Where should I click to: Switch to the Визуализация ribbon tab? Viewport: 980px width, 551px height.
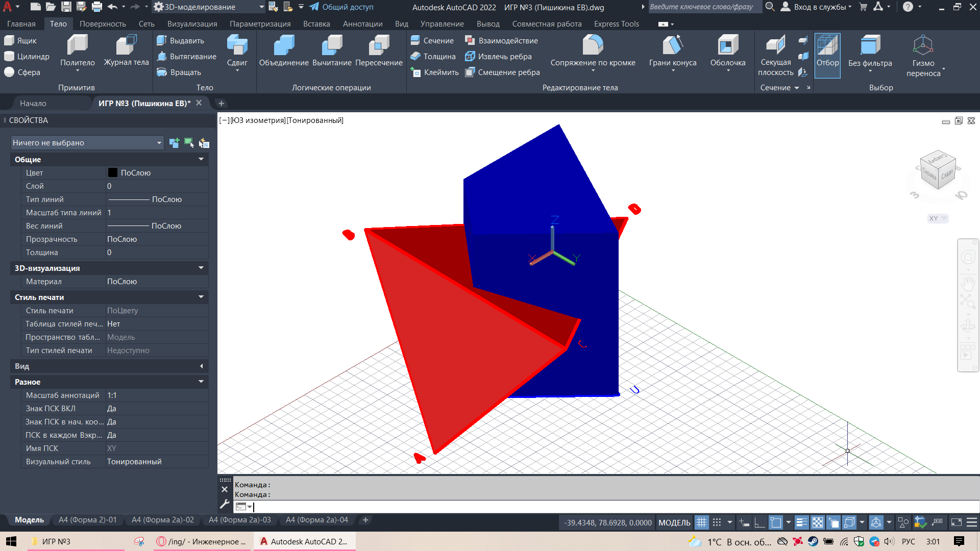pos(192,24)
